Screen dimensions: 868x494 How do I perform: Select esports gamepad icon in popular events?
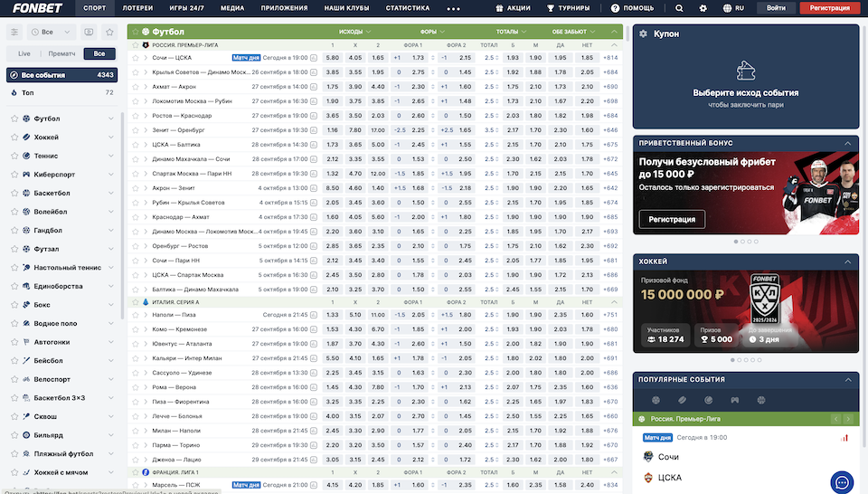[734, 400]
